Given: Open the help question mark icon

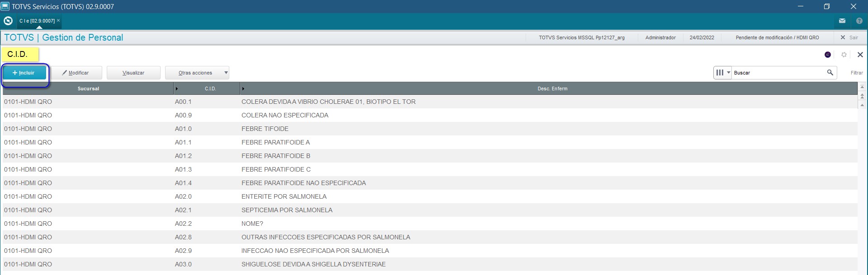Looking at the screenshot, I should (x=859, y=21).
